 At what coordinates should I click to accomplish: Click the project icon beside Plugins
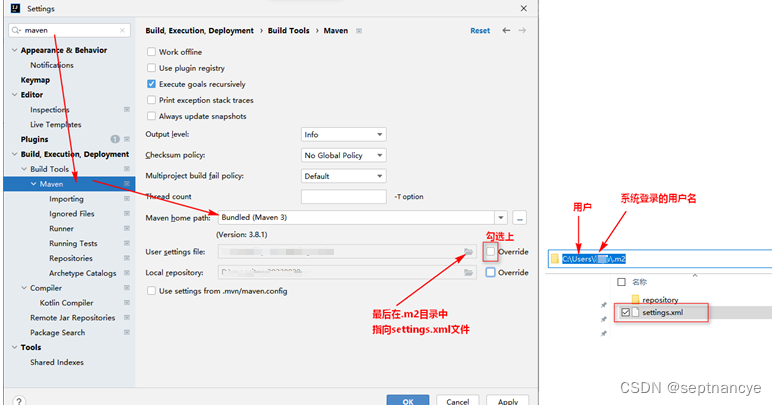coord(127,139)
